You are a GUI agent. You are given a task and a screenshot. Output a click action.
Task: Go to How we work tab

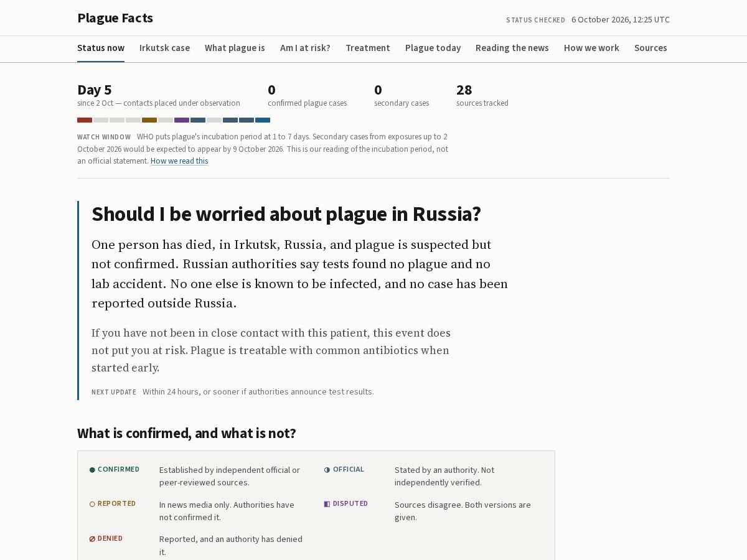tap(591, 48)
